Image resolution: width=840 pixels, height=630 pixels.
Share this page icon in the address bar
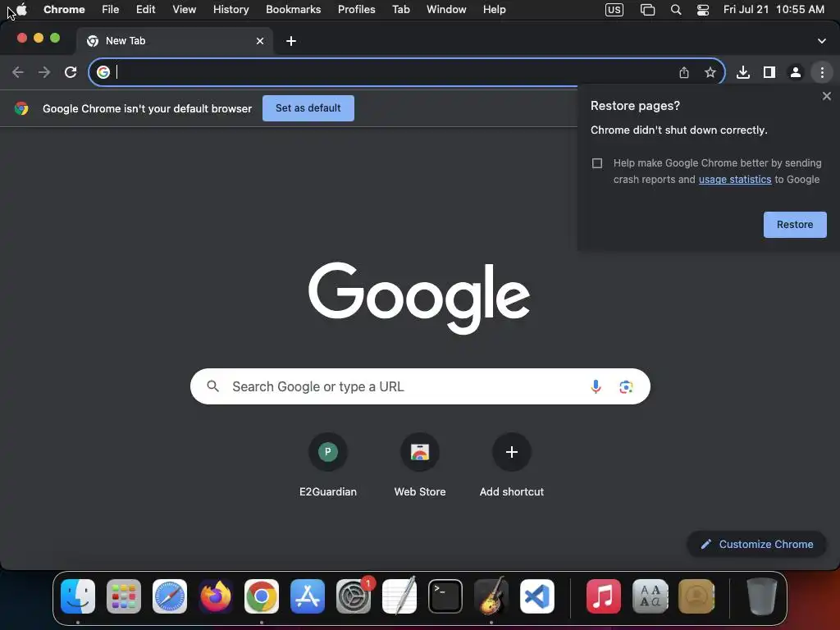pyautogui.click(x=684, y=72)
